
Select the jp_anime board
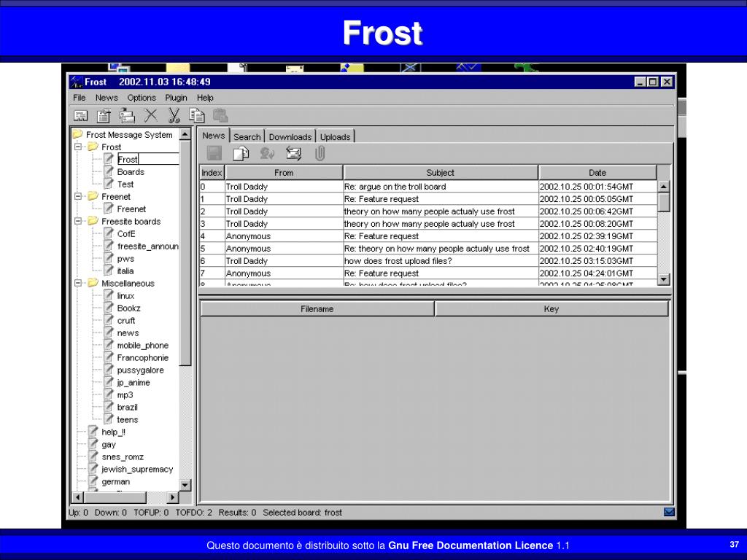coord(133,382)
